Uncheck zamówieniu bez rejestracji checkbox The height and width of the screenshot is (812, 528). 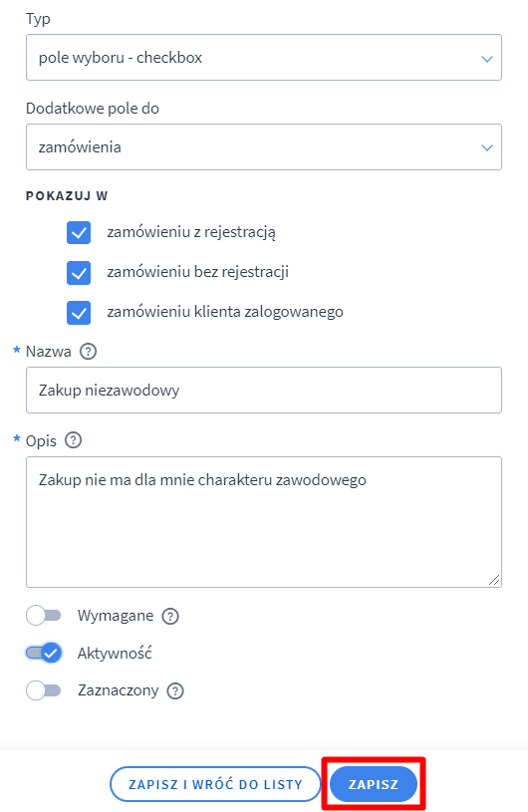(x=79, y=272)
